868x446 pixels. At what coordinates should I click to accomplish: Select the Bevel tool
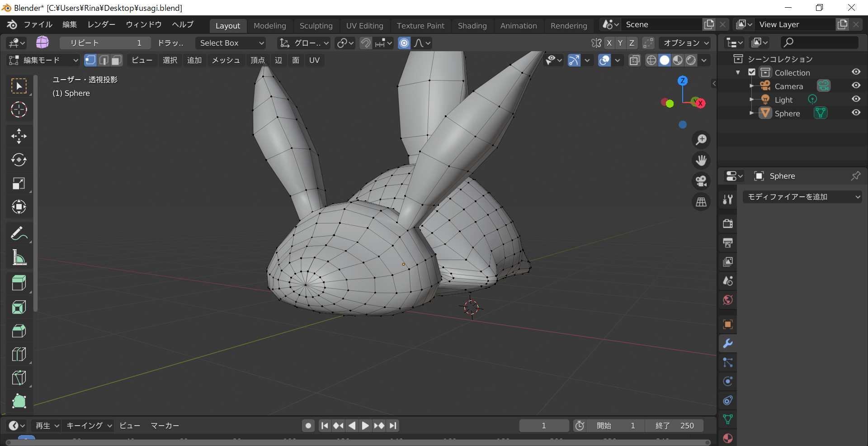(19, 331)
